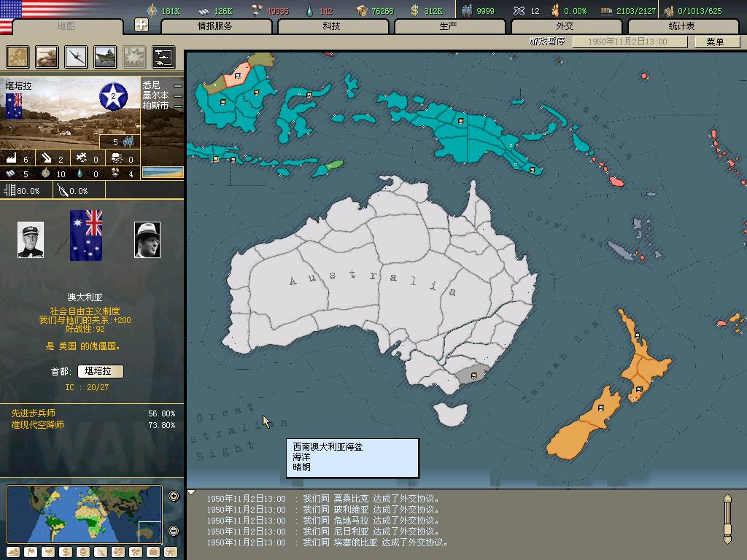Click the manpower soldiers icon in top bar
This screenshot has height=560, width=747.
468,10
